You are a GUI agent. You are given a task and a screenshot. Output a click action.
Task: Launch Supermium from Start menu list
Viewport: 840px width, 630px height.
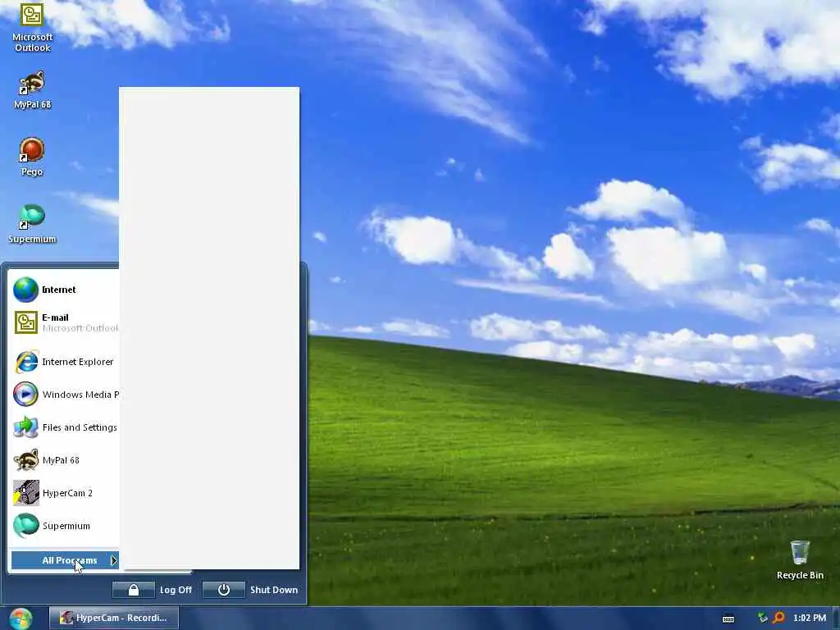[x=65, y=526]
